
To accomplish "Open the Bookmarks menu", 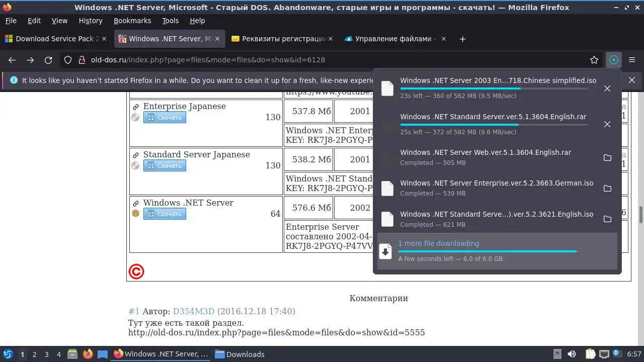I will pyautogui.click(x=132, y=21).
